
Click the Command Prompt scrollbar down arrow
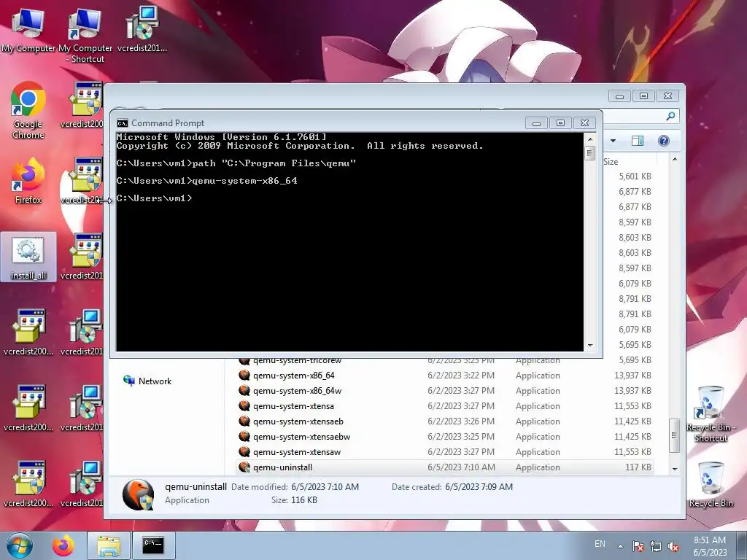pos(590,346)
